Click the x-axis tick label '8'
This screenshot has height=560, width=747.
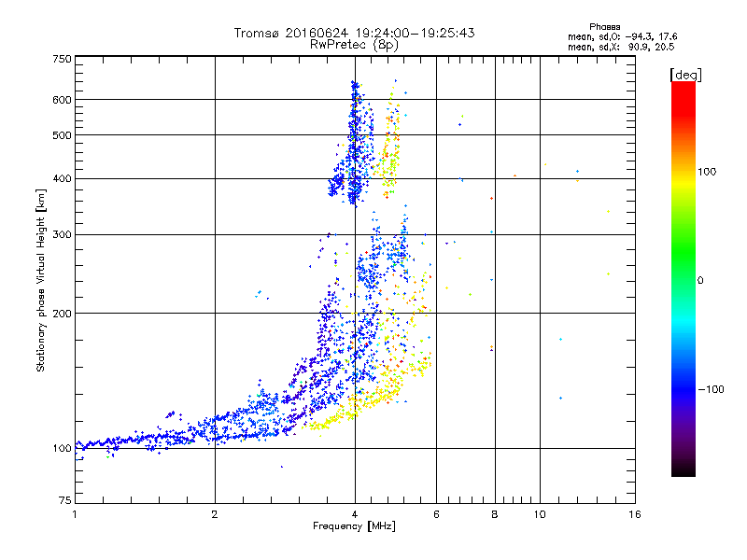pos(495,514)
